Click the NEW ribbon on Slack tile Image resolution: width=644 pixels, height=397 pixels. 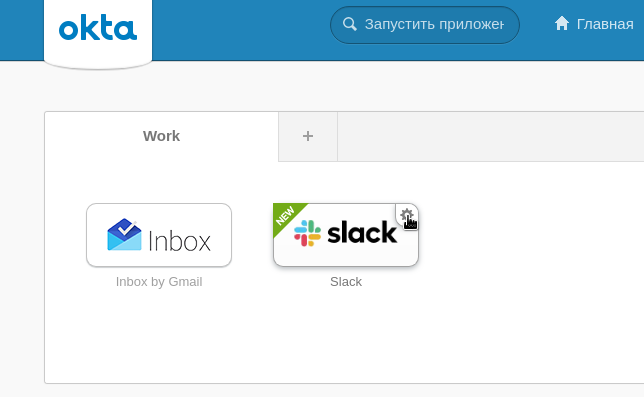pos(286,216)
